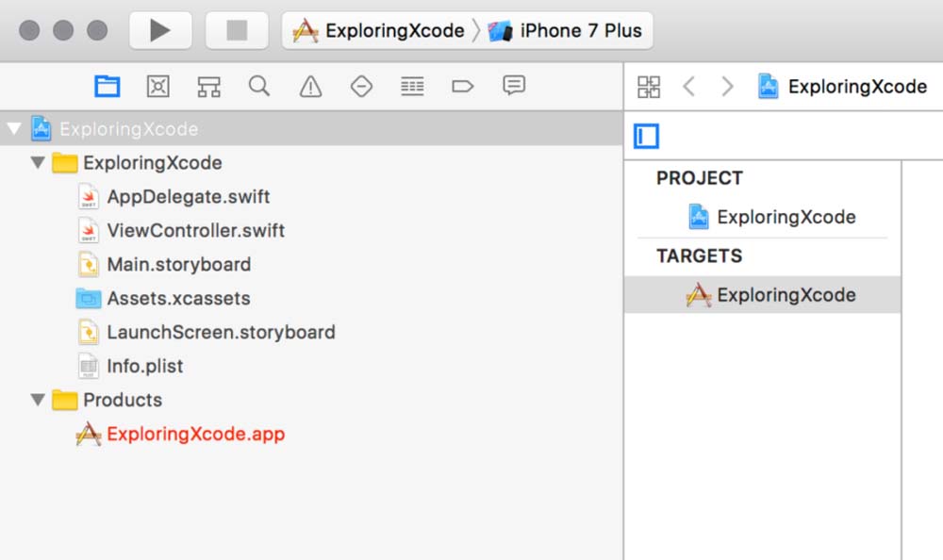Open the Test navigator
The height and width of the screenshot is (560, 943).
(x=361, y=87)
